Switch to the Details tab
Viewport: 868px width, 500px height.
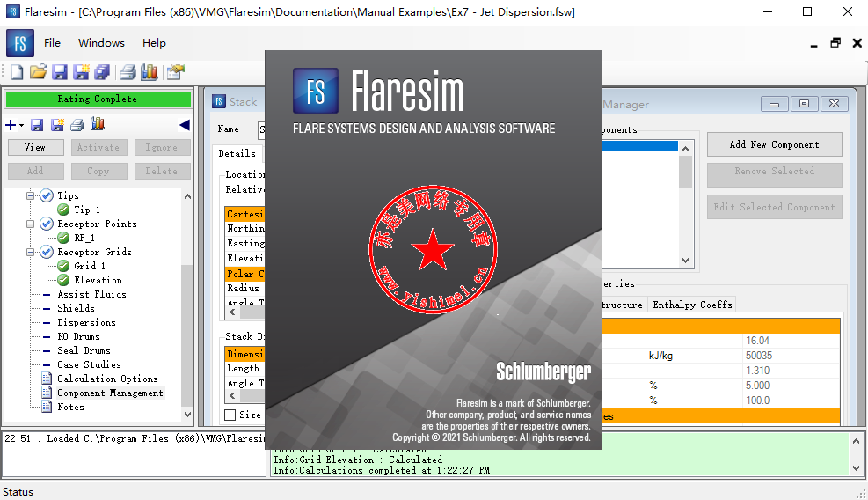click(237, 153)
